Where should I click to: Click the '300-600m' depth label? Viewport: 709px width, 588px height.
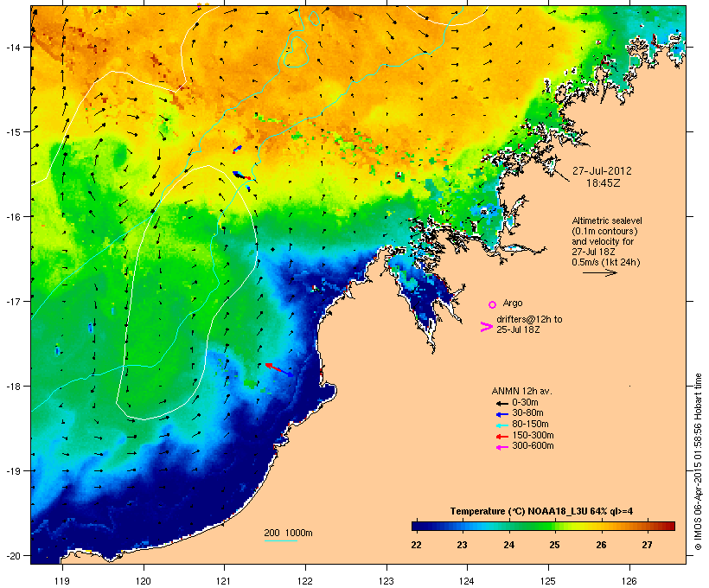(533, 446)
